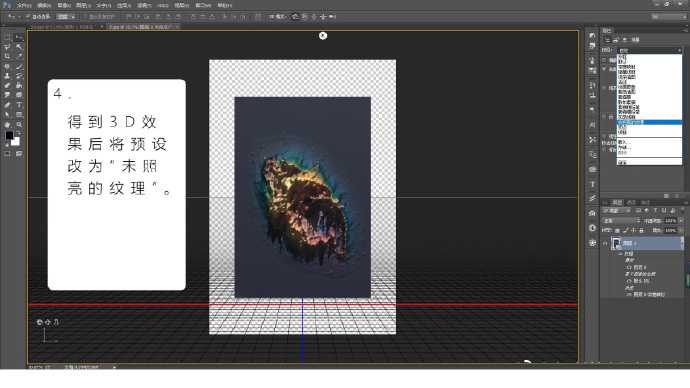Select the Eyedropper tool
This screenshot has height=388, width=690.
[19, 56]
